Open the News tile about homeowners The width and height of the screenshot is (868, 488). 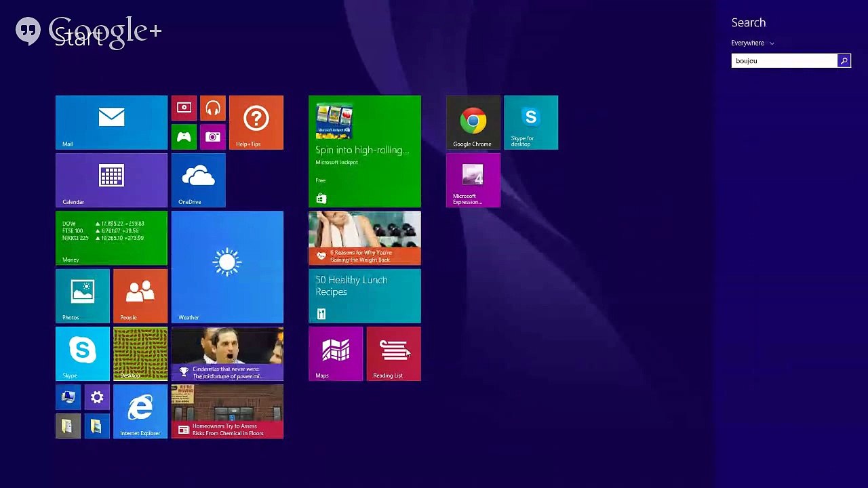coord(227,412)
